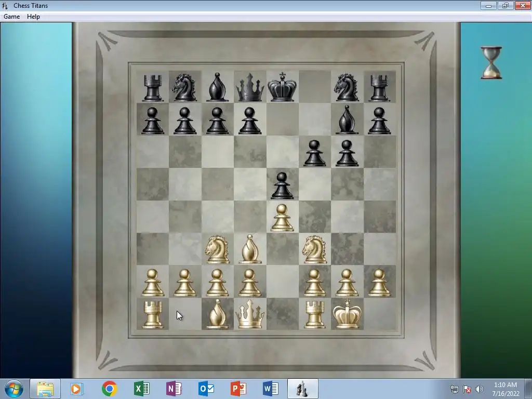Viewport: 532px width, 399px height.
Task: Select the black pawn on h7
Action: (379, 121)
